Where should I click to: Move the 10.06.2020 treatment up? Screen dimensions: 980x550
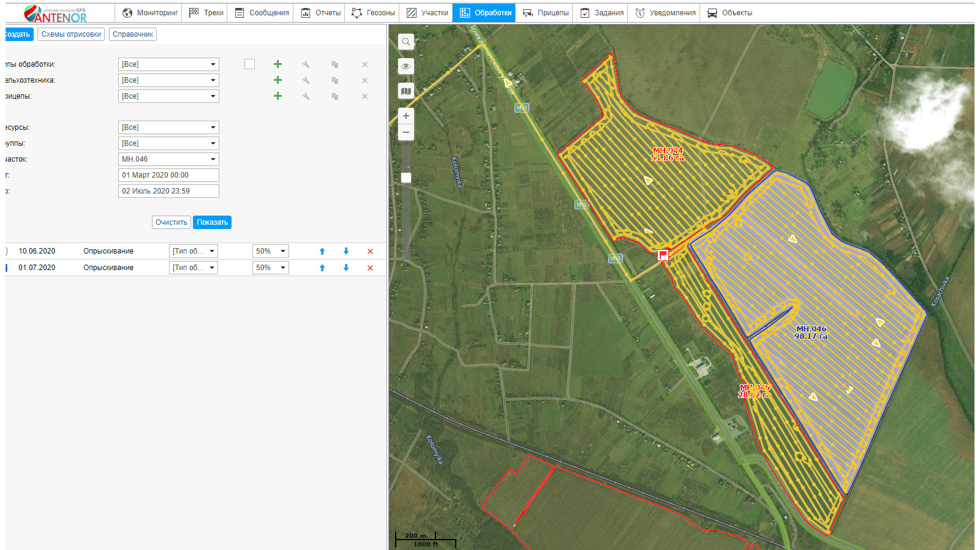[x=322, y=251]
